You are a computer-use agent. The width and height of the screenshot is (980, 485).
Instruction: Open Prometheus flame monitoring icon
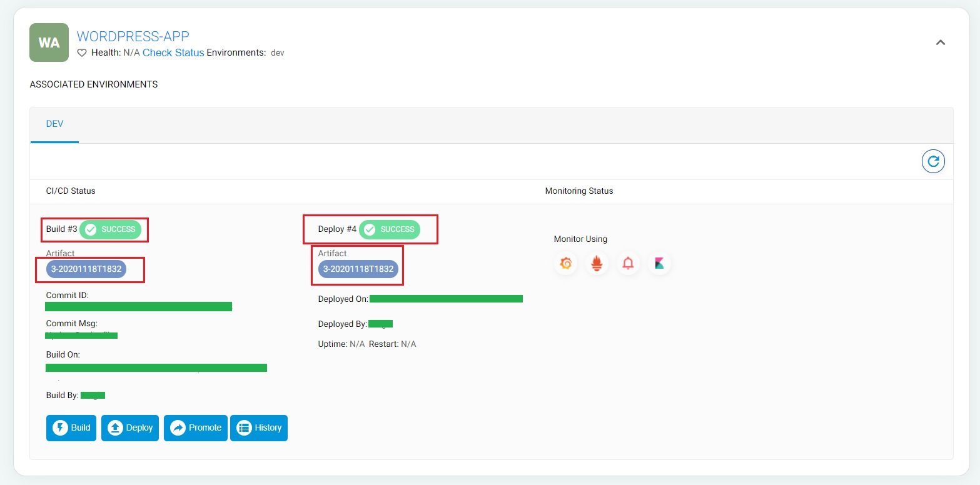[x=597, y=264]
